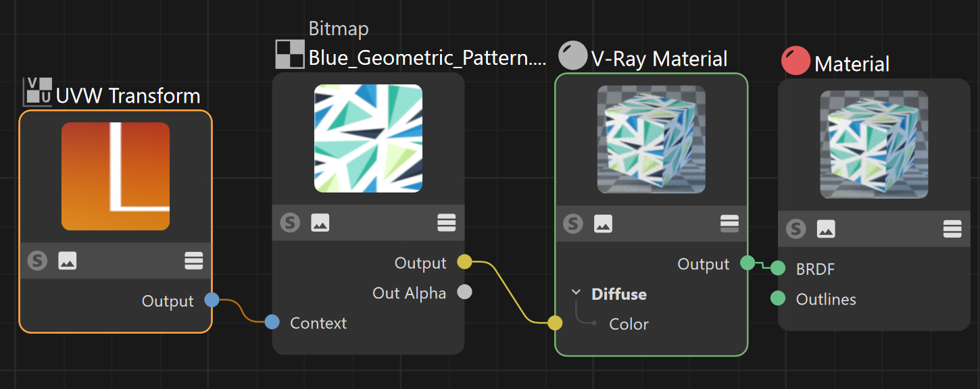Click the image preview icon on UVW Transform node

coord(67,260)
